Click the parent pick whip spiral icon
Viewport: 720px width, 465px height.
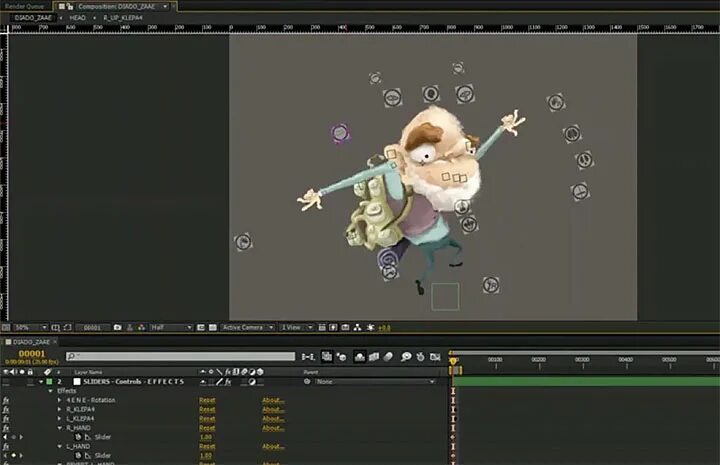[307, 381]
